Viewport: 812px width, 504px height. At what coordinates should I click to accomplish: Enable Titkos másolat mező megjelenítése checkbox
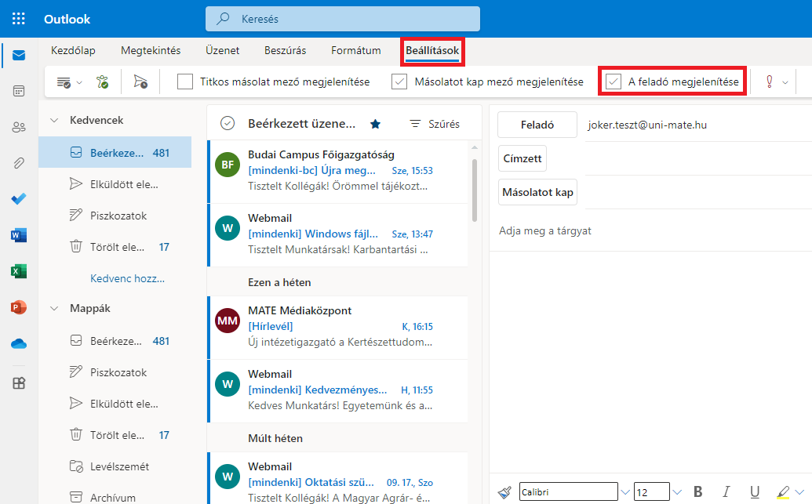pyautogui.click(x=185, y=82)
